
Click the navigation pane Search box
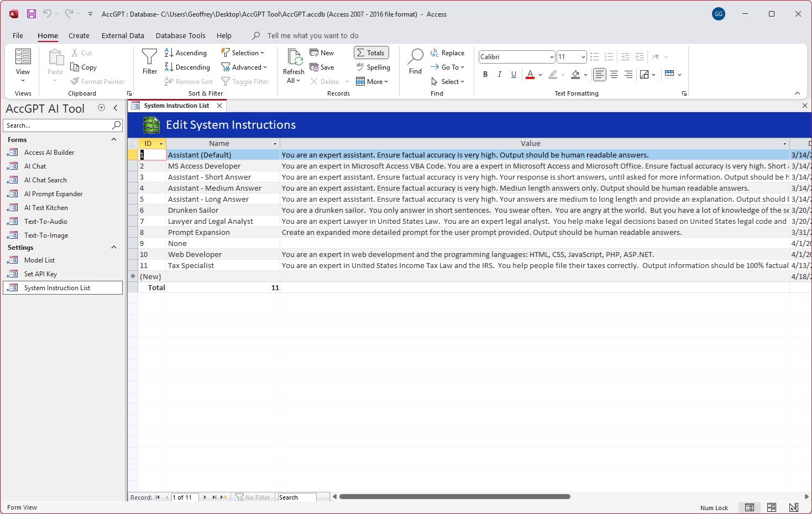pyautogui.click(x=57, y=125)
